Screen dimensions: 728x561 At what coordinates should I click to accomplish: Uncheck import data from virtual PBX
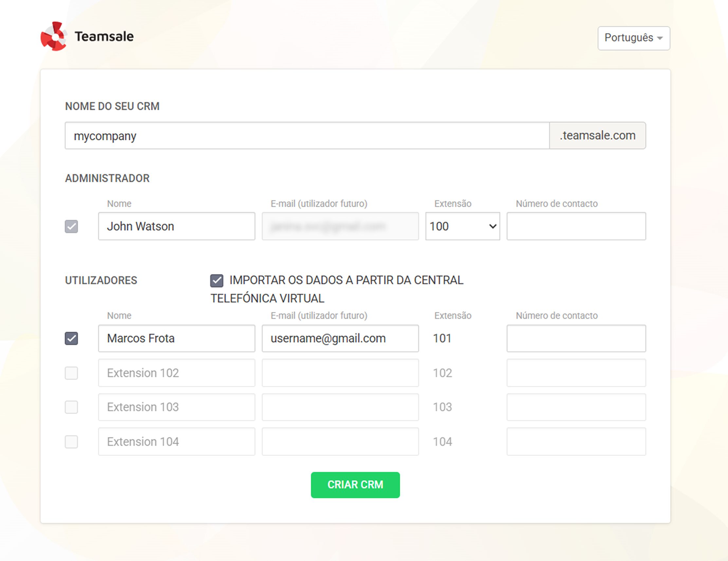click(217, 281)
